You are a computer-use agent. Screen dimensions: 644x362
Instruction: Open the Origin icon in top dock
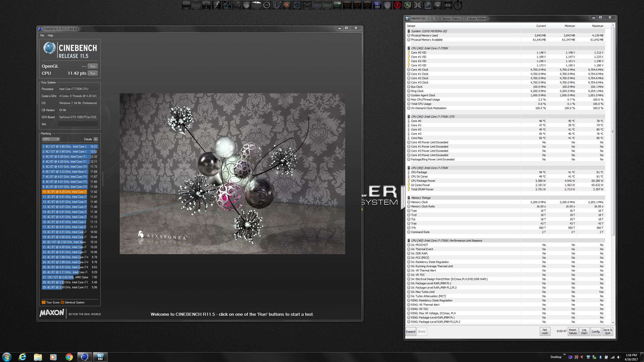pos(287,5)
